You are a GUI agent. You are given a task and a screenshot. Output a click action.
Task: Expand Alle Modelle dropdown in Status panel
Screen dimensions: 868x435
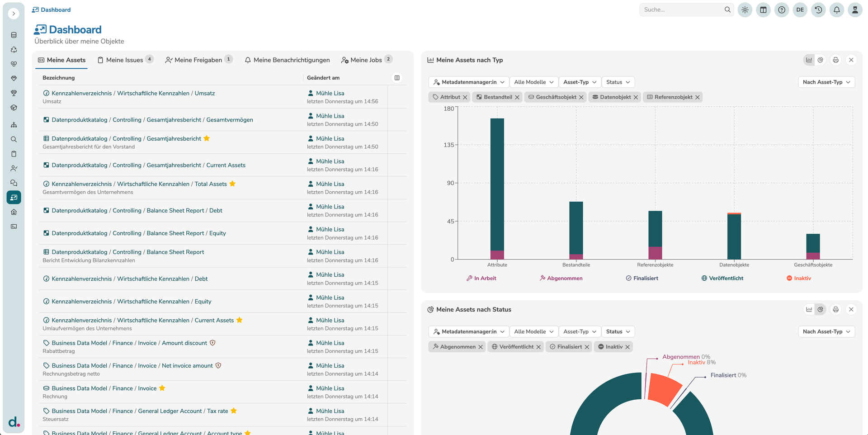click(533, 332)
